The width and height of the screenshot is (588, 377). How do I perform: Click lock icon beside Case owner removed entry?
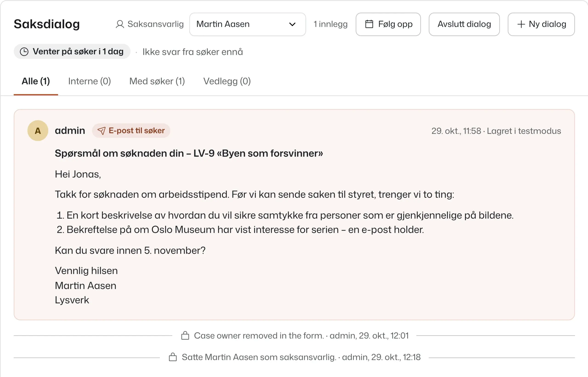coord(185,336)
